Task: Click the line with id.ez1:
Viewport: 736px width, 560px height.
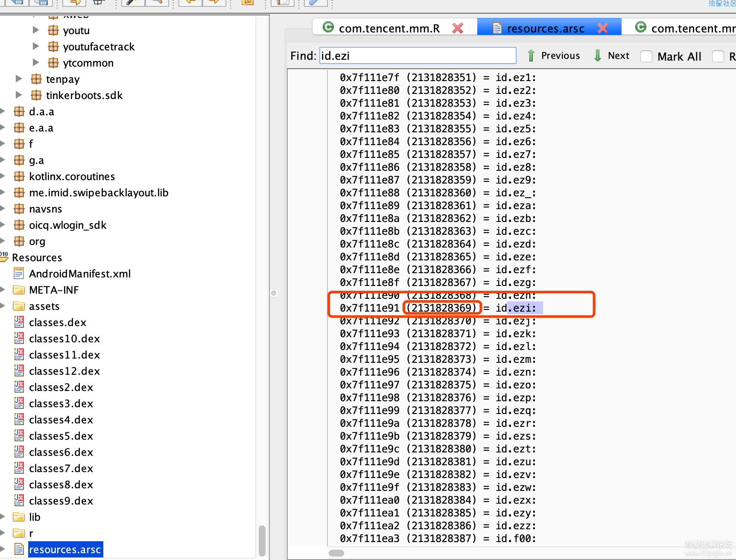Action: click(x=438, y=77)
